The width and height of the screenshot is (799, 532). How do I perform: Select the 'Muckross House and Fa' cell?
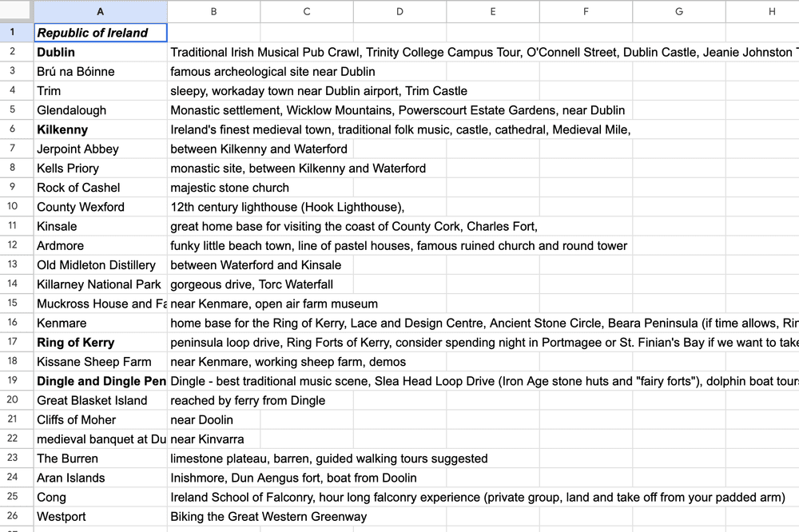point(101,304)
